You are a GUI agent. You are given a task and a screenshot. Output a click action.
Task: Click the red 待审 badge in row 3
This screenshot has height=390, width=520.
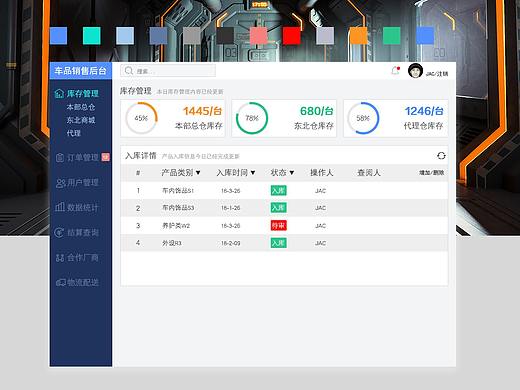(x=278, y=226)
